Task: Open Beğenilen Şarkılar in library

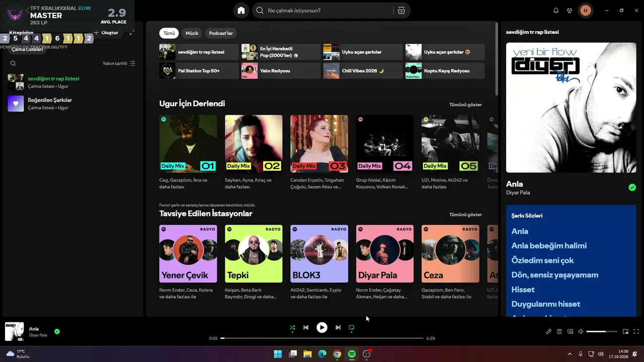Action: 72,104
